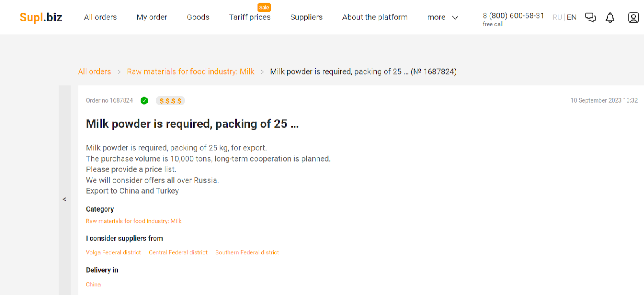This screenshot has height=295, width=644.
Task: Click the Supl.biz logo
Action: 41,17
